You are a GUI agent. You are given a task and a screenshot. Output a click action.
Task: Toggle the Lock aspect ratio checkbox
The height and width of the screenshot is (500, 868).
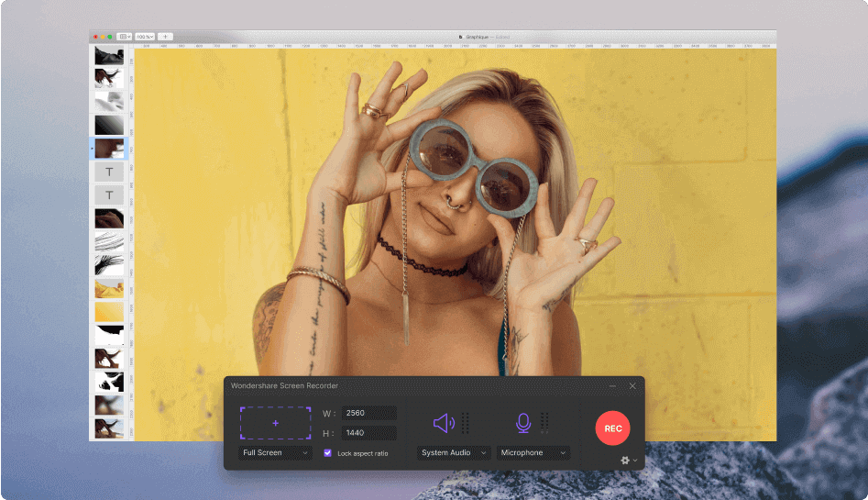click(x=327, y=453)
